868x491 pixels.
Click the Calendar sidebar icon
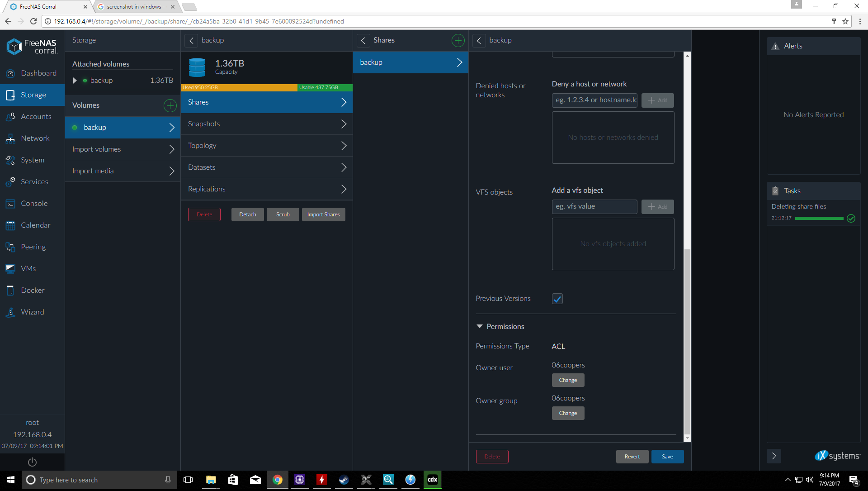[10, 225]
